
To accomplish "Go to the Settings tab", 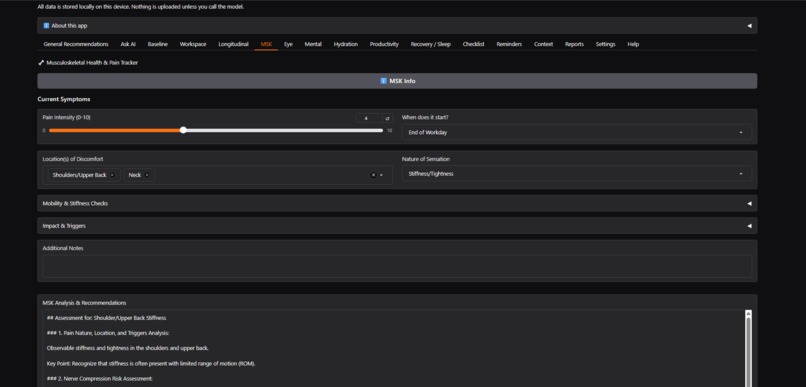I will pyautogui.click(x=606, y=44).
